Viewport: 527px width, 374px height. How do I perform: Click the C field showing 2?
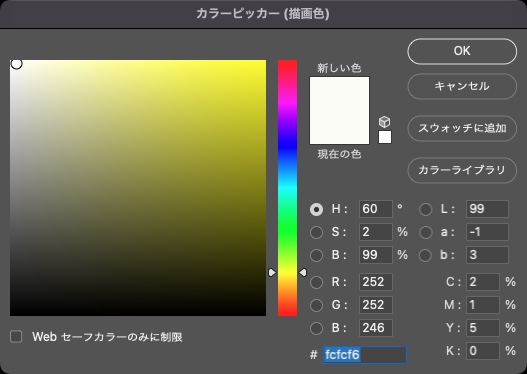pos(483,282)
